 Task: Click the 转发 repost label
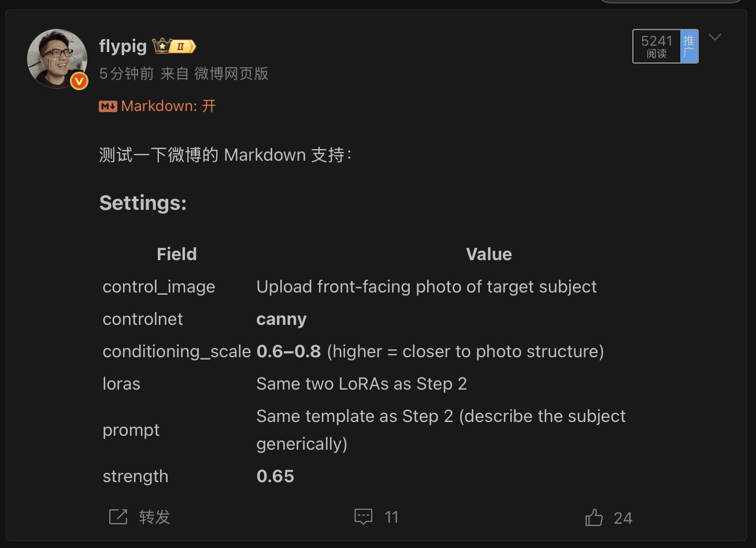tap(154, 517)
